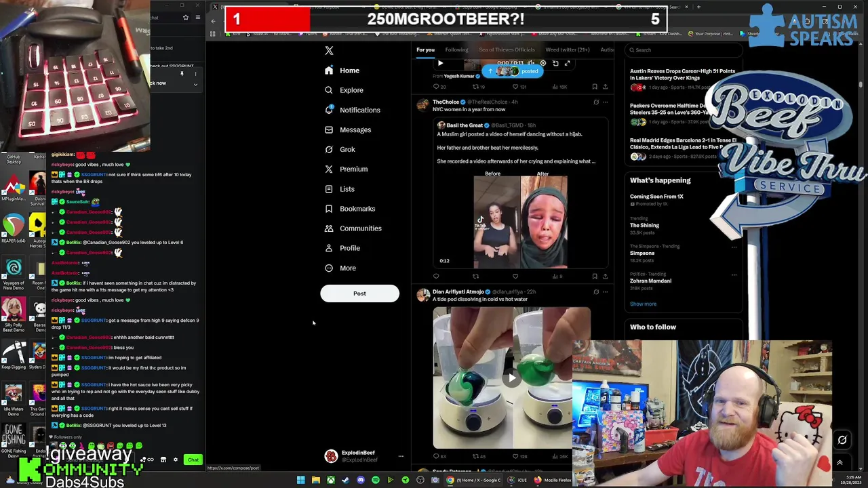Click the X Search field
Image resolution: width=868 pixels, height=488 pixels.
point(685,49)
